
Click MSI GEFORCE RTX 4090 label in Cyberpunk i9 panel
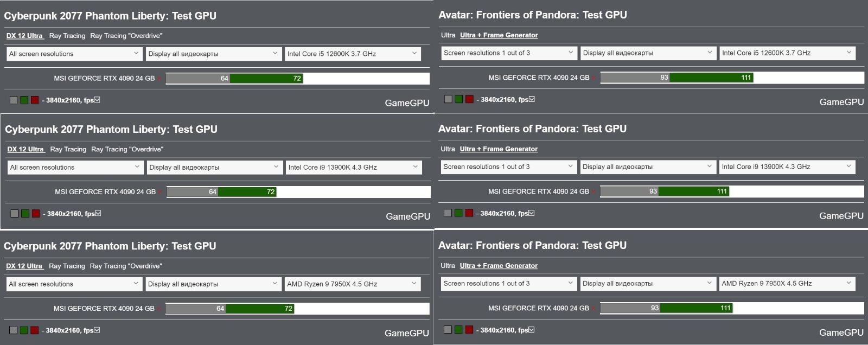tap(105, 192)
